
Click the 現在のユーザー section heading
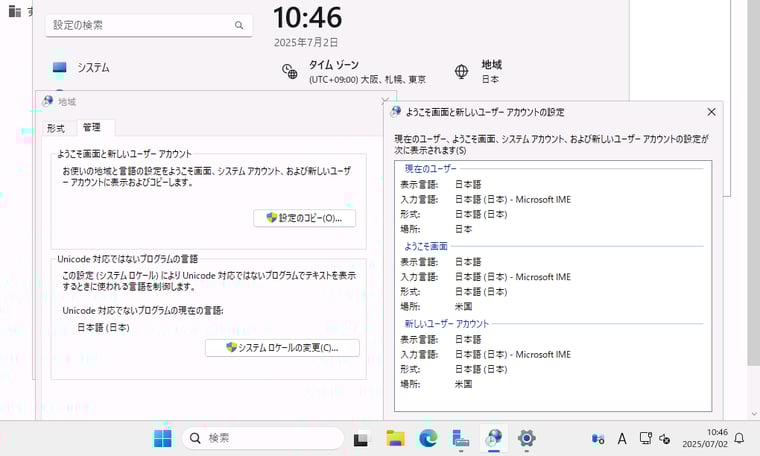click(x=430, y=169)
